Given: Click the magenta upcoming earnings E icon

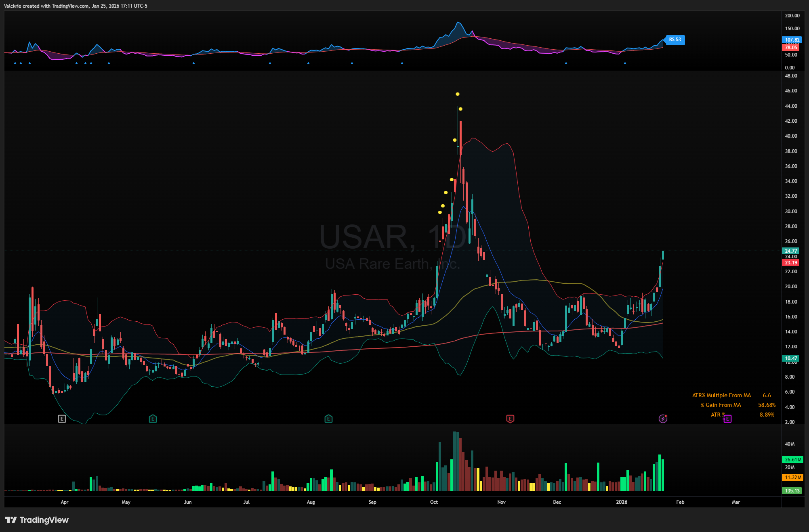Looking at the screenshot, I should pos(727,419).
